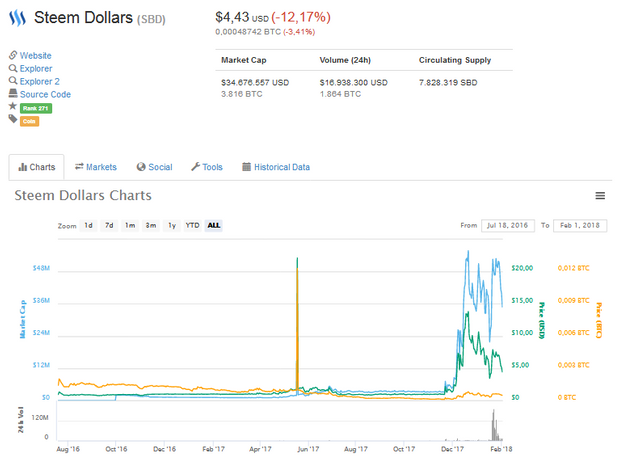Click the To date field Feb 1, 2018

click(580, 226)
